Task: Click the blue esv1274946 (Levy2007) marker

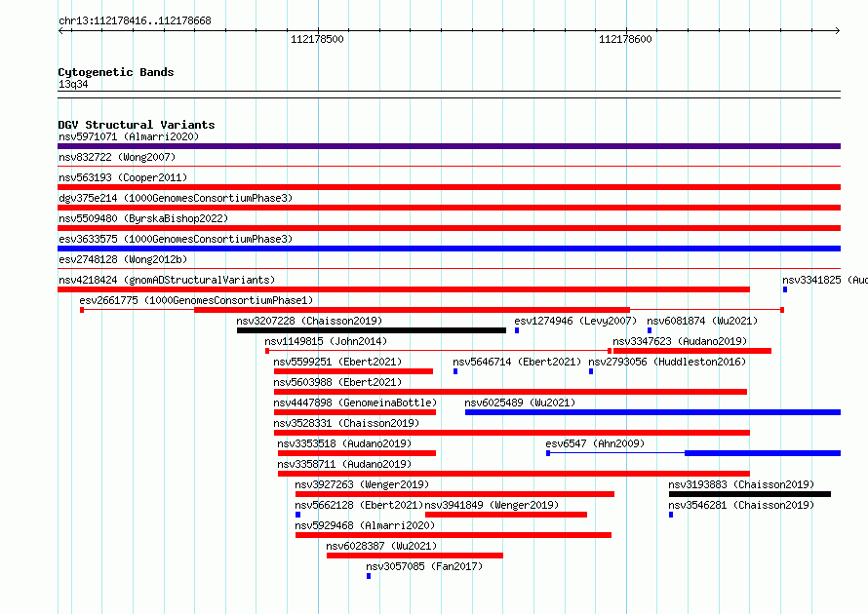Action: click(517, 330)
